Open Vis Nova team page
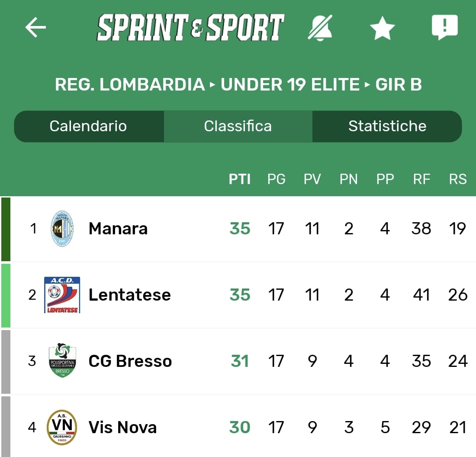The width and height of the screenshot is (476, 457). point(122,428)
